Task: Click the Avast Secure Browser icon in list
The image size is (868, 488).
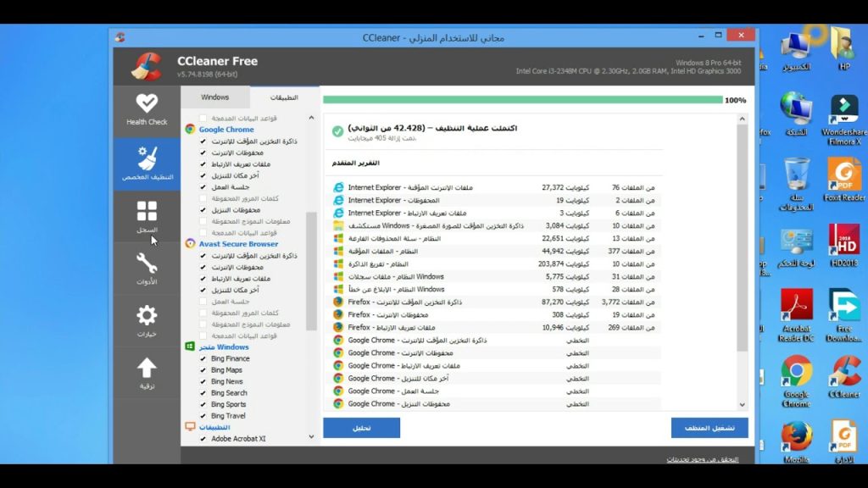Action: (190, 243)
